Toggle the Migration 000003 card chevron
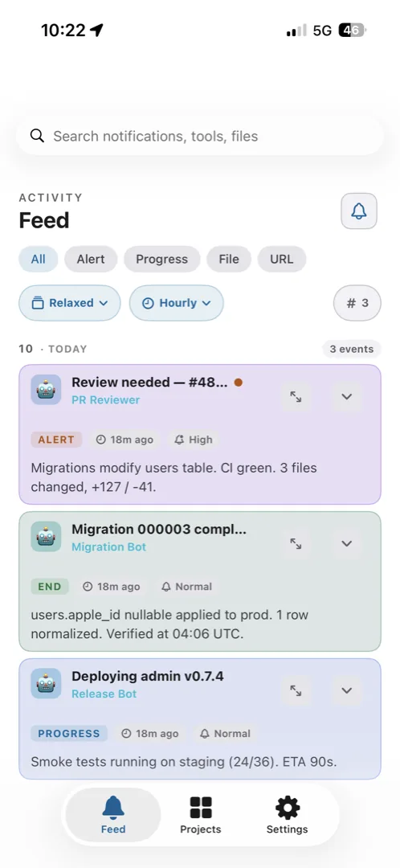 [347, 543]
